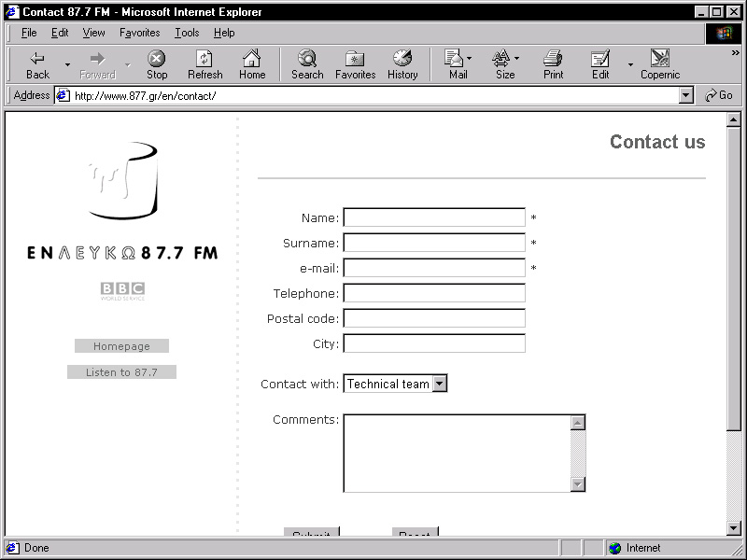Click the status bar page icon
This screenshot has width=747, height=560.
point(13,548)
